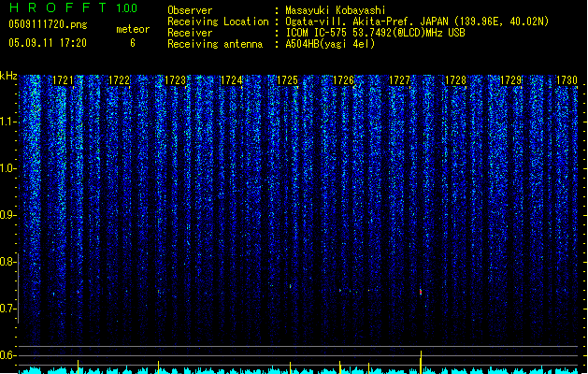Click the 'meteor' label
The height and width of the screenshot is (374, 588).
tap(133, 29)
